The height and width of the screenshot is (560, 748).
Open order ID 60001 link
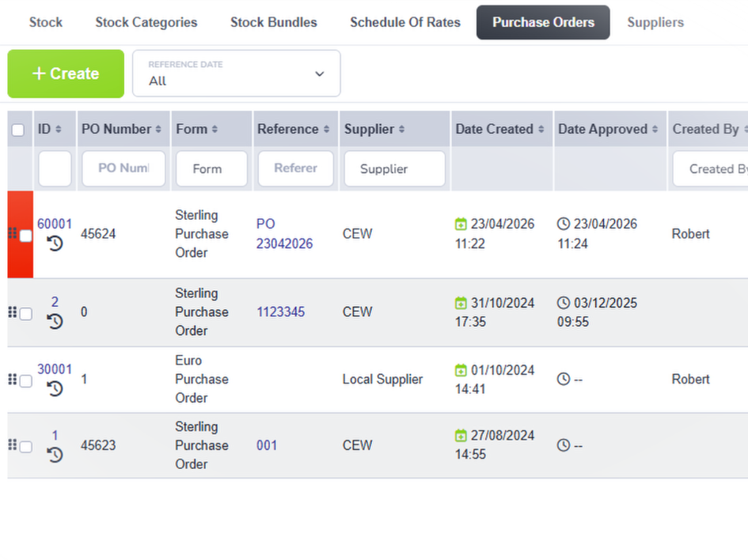(x=55, y=224)
